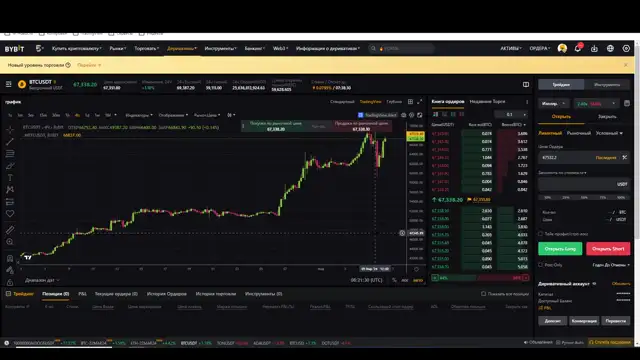Click the layout panel icon above order form

click(x=526, y=84)
